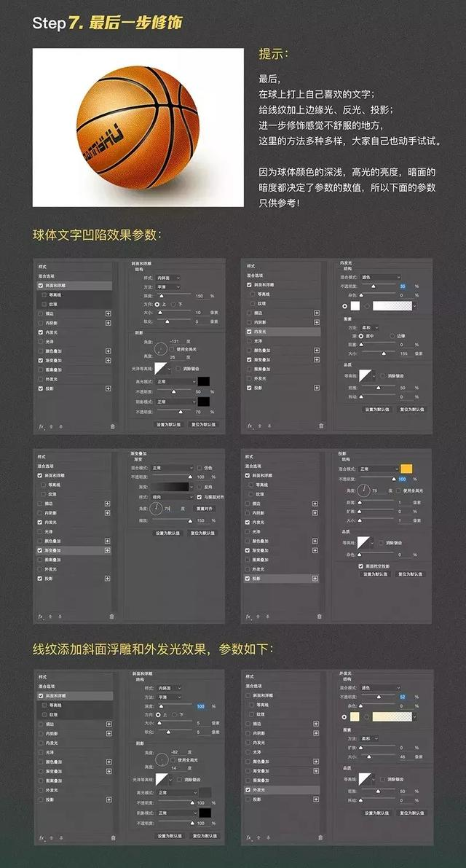Open the 混合模式 dropdown next to the orange swatch

coord(378,469)
